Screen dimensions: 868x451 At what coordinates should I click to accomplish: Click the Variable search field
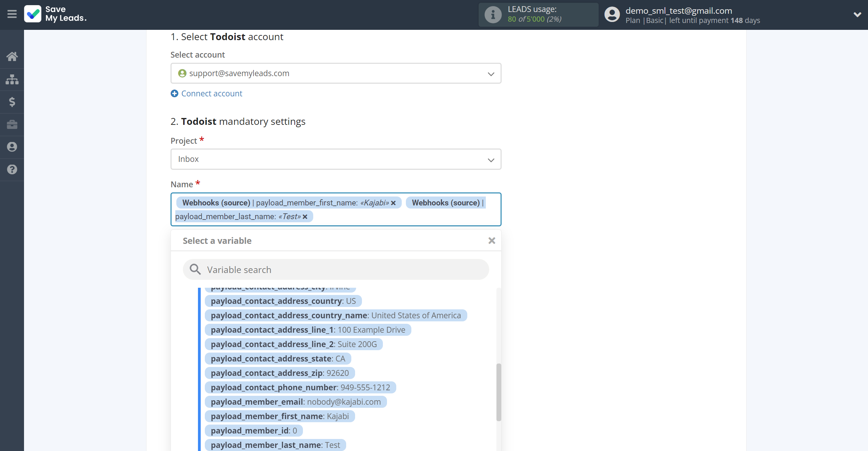click(336, 270)
